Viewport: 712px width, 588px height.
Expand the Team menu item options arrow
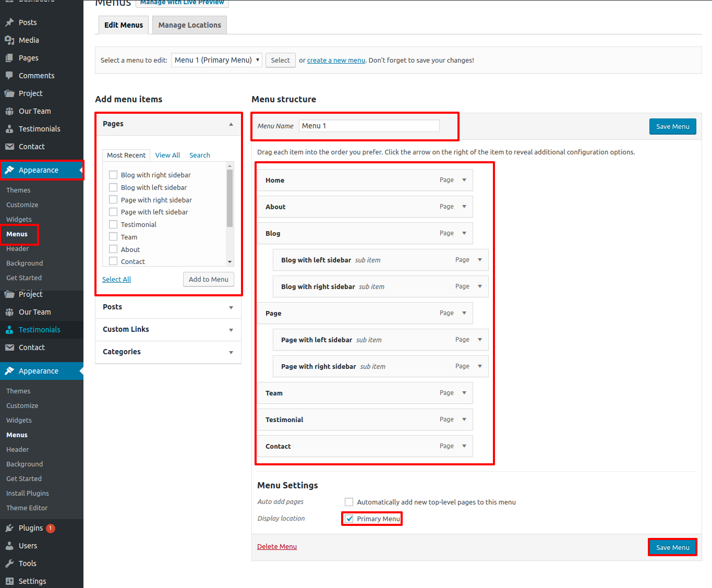click(464, 393)
